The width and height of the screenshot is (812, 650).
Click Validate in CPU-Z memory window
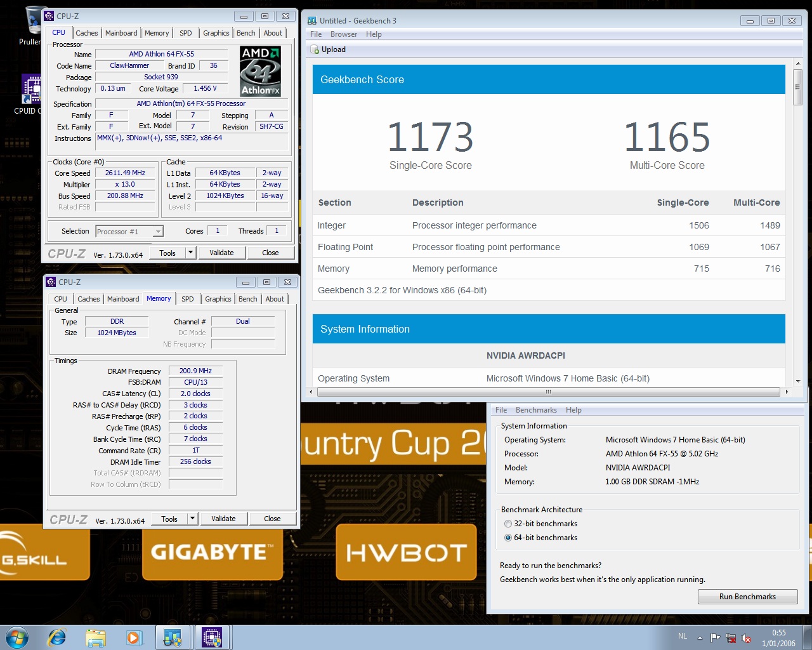(x=223, y=519)
